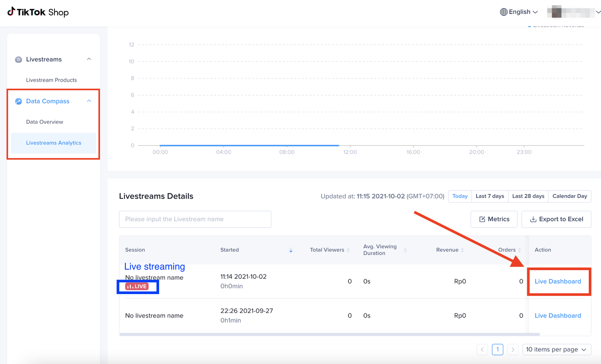Screen dimensions: 601x364
Task: Click the red LIVE badge
Action: (137, 286)
